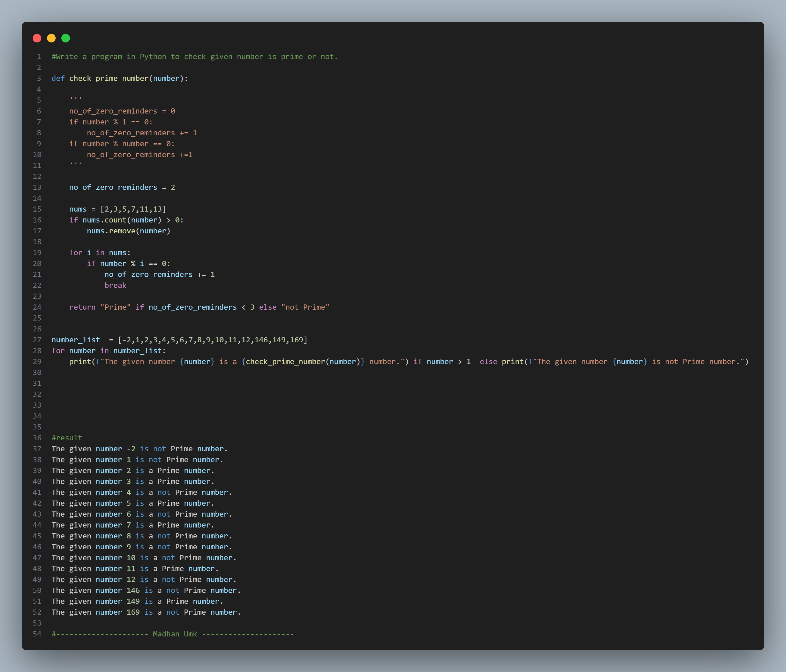The width and height of the screenshot is (786, 672).
Task: Click the red close window dot
Action: point(37,38)
